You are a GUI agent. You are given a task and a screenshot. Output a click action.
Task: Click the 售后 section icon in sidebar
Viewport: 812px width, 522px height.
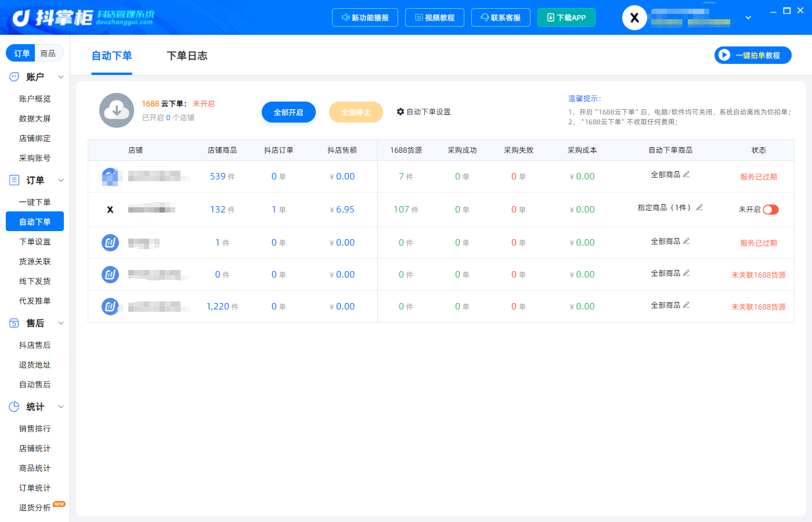[x=14, y=323]
